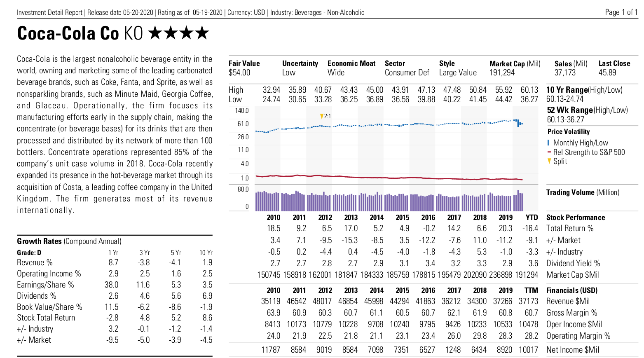Screen dimensions: 644x358
Task: Click the blue Monthly High/Low legend marker
Action: pos(548,143)
